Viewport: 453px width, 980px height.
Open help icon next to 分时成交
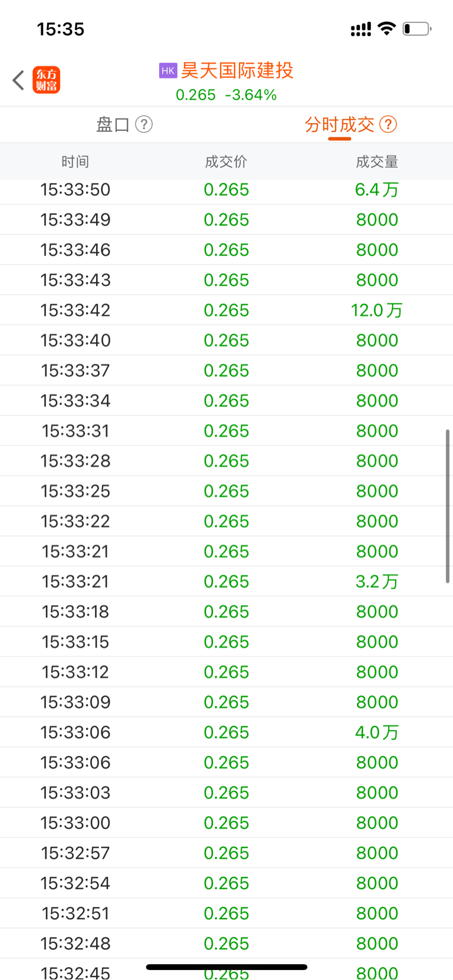point(388,124)
